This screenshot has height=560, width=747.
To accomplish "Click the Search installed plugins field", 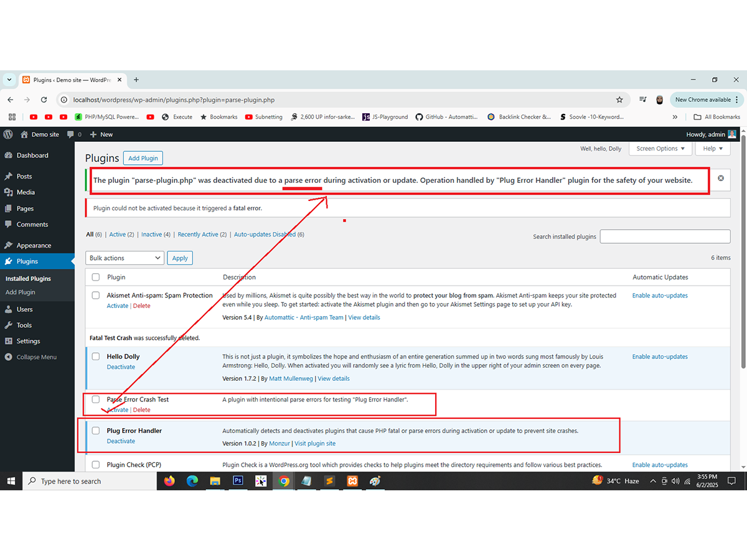I will (665, 236).
